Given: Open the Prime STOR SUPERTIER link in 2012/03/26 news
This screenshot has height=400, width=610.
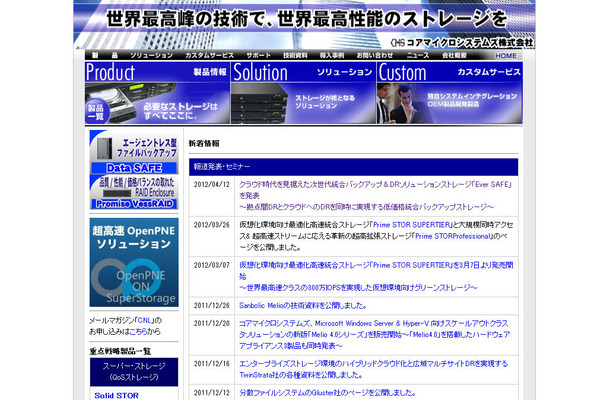Looking at the screenshot, I should [411, 225].
